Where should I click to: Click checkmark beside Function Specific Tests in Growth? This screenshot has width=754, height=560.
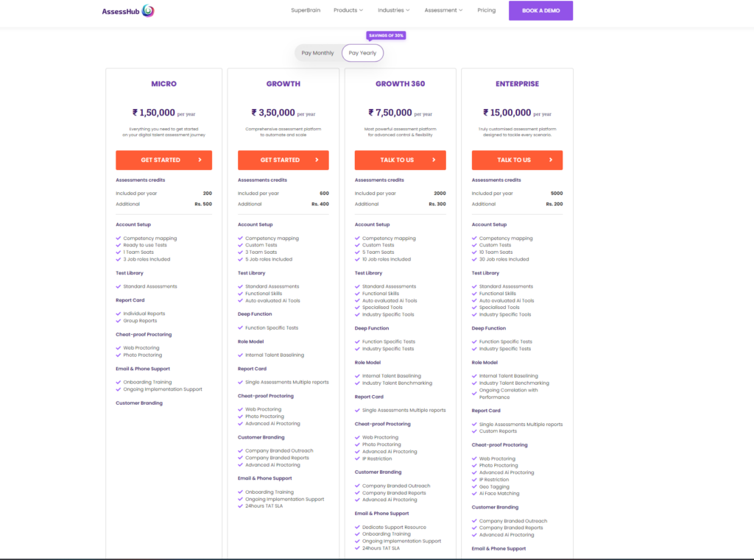[x=241, y=327]
